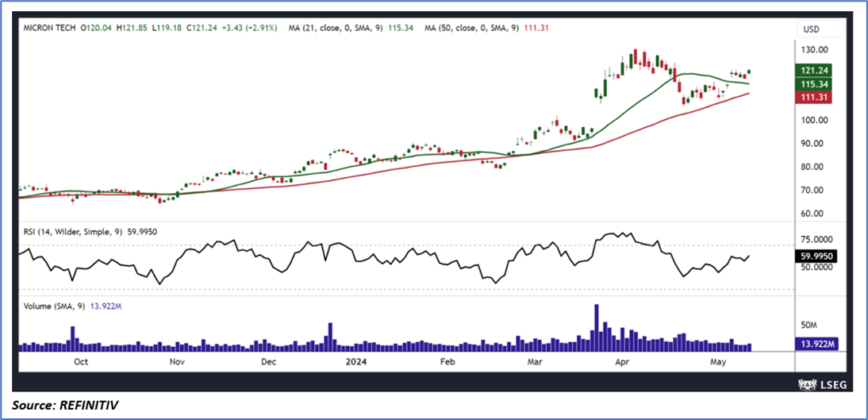Click the Nov time axis label

(177, 362)
